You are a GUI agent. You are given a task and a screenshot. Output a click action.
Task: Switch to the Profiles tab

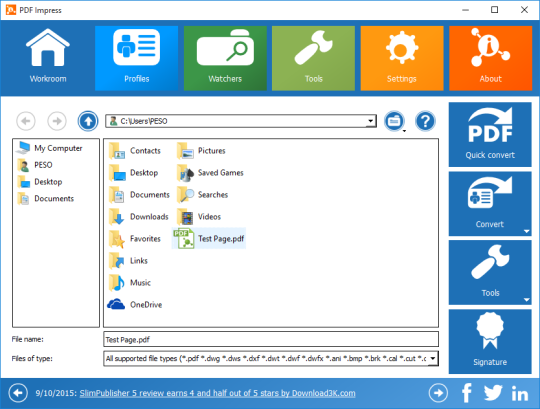pos(136,58)
